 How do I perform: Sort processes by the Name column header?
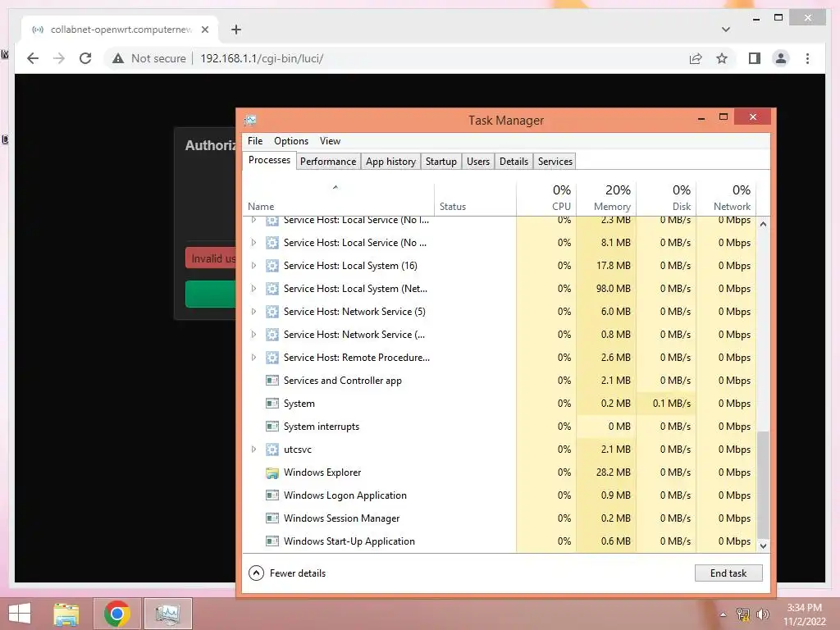[x=338, y=199]
